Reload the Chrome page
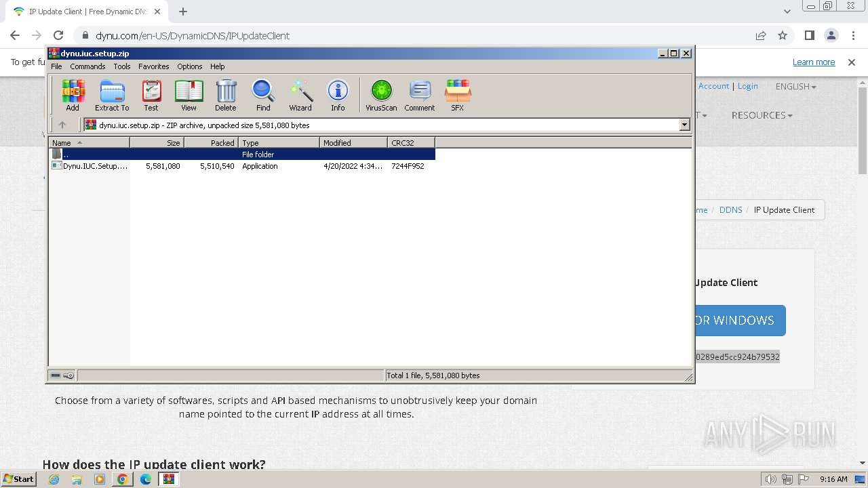Image resolution: width=868 pixels, height=488 pixels. 58,35
